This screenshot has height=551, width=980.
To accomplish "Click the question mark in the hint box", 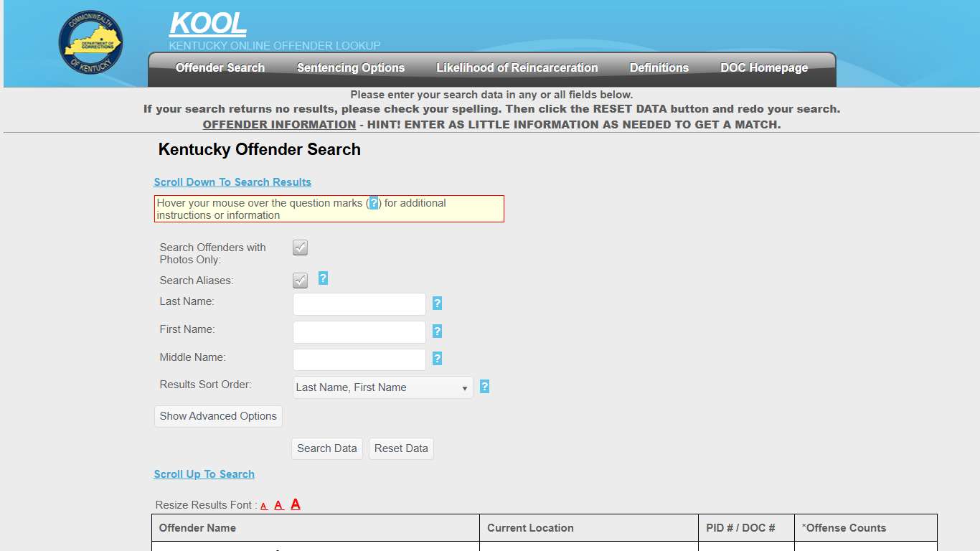I will [x=373, y=203].
